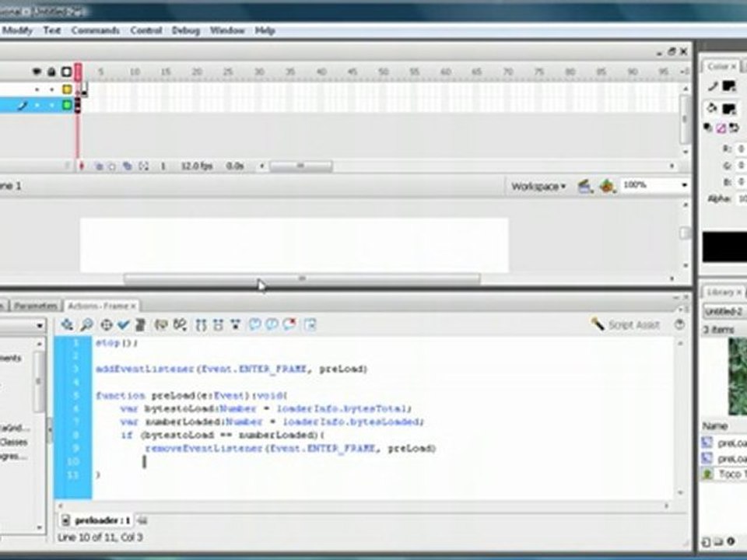Select the stroke color pencil icon
This screenshot has height=560, width=747.
(713, 86)
